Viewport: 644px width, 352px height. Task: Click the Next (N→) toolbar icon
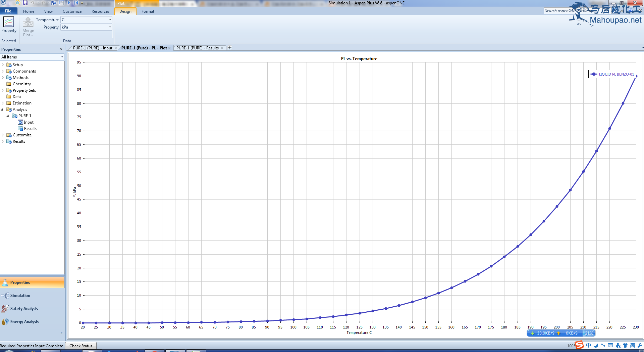coord(54,3)
